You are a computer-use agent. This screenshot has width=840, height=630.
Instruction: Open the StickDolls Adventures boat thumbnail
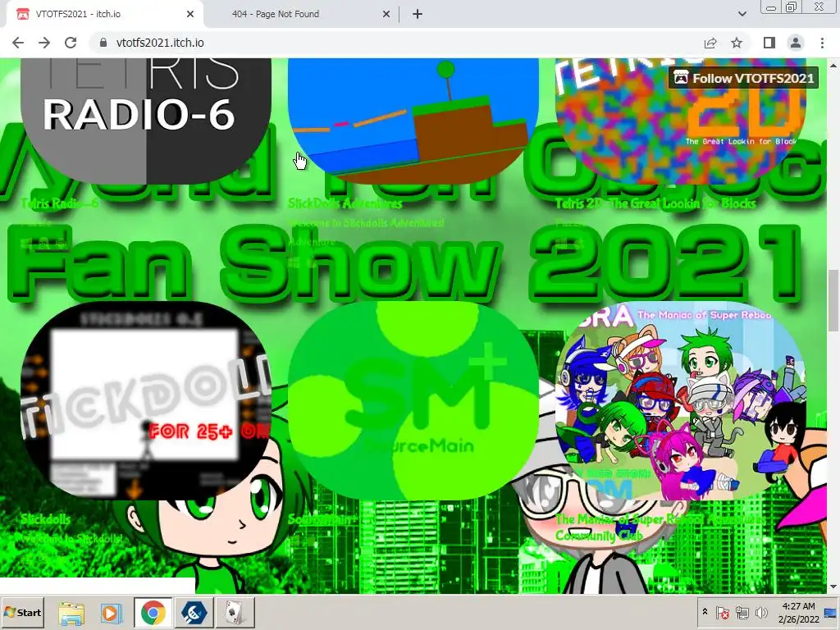point(413,121)
